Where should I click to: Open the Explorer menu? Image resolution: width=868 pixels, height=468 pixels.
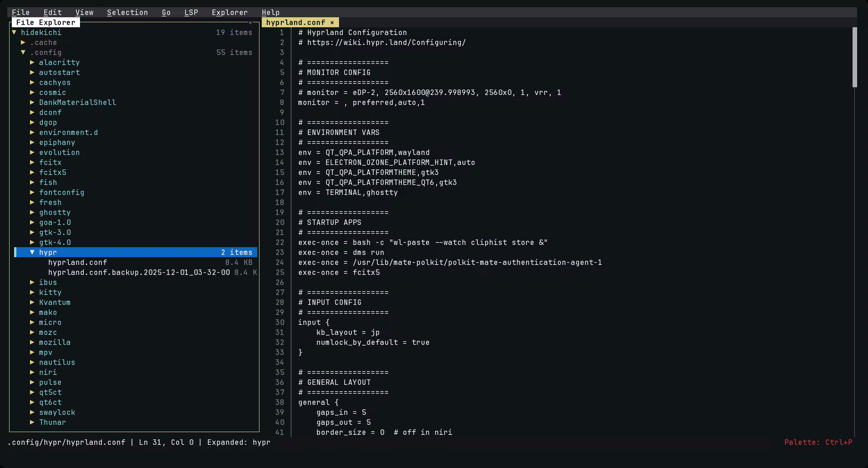(229, 12)
